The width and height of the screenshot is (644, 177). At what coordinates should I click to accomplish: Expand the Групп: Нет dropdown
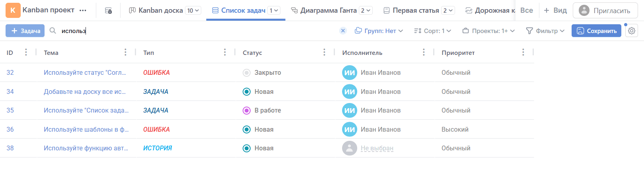click(379, 31)
